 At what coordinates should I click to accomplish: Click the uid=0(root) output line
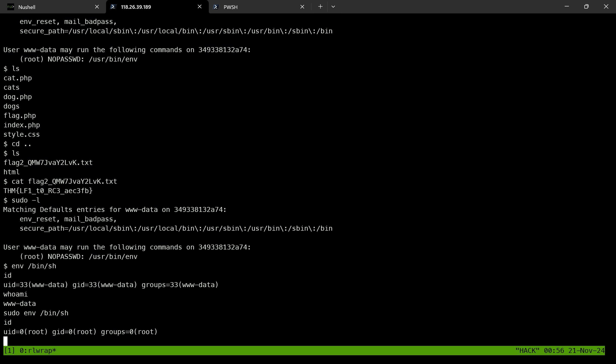tap(80, 332)
